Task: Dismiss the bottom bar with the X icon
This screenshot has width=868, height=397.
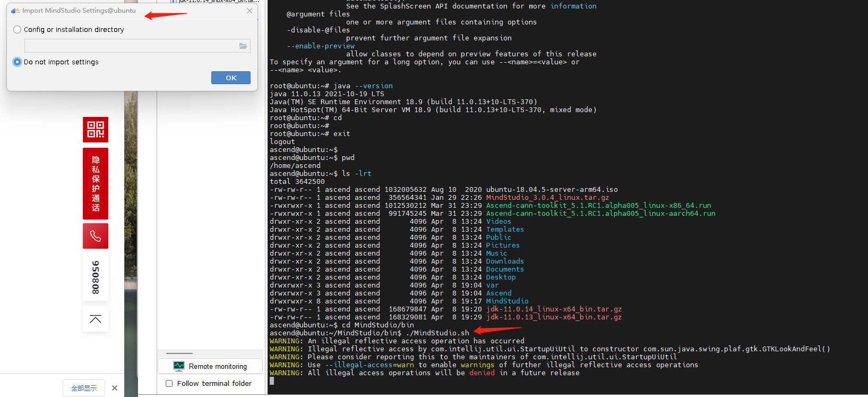Action: coord(115,388)
